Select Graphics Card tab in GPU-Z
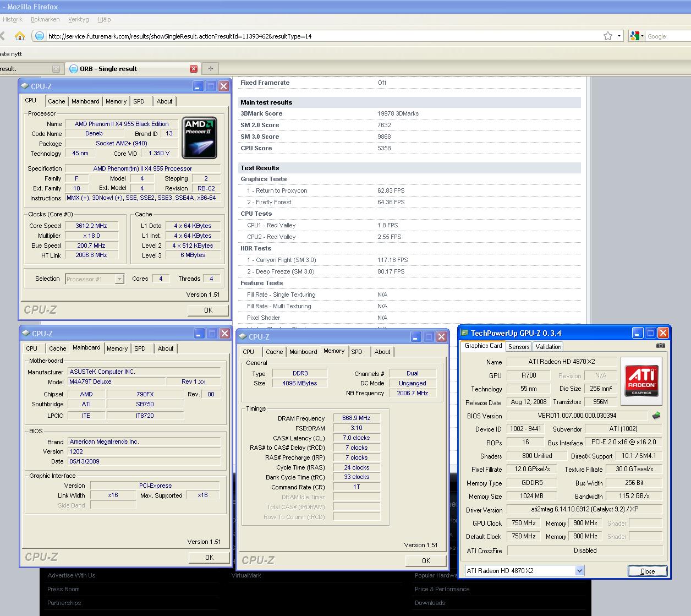Viewport: 691px width, 616px height. [483, 346]
